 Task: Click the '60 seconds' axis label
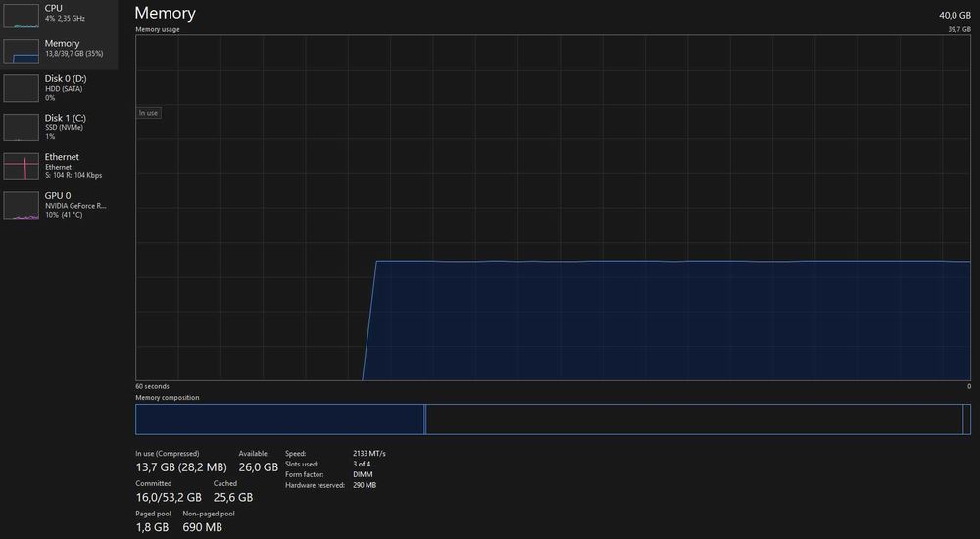coord(153,386)
